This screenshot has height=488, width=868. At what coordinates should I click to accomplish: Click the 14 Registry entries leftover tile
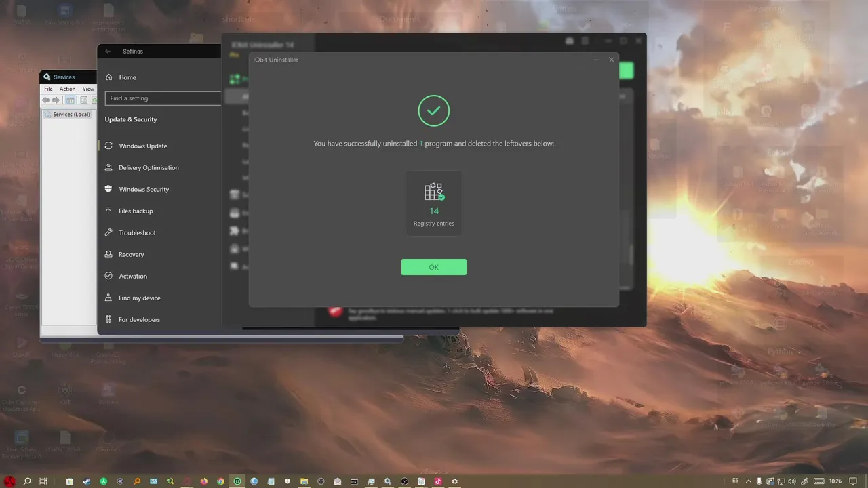coord(434,203)
